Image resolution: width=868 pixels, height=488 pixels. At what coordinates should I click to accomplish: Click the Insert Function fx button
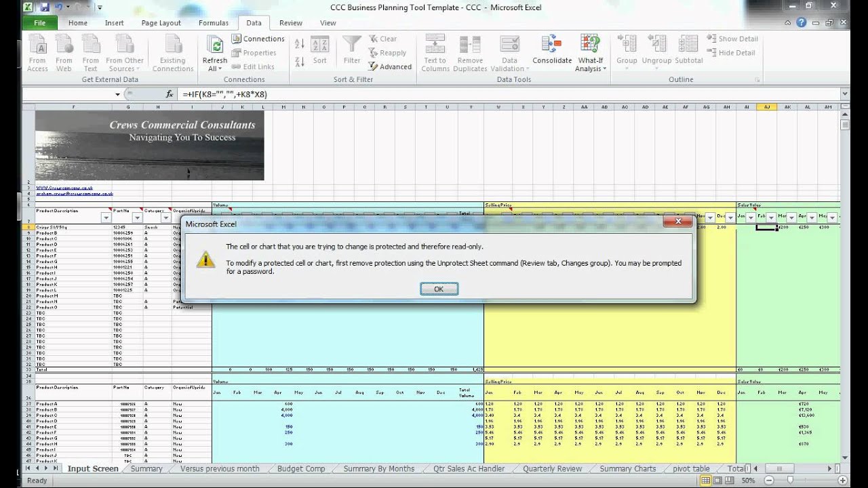170,94
